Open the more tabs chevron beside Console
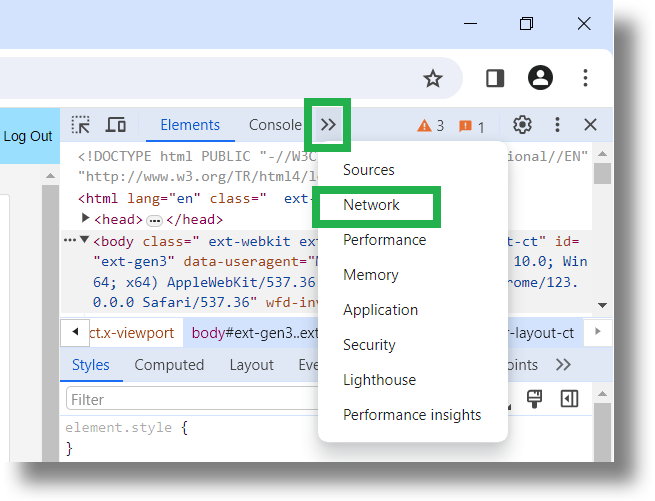Screen dimensions: 655x501 click(328, 125)
